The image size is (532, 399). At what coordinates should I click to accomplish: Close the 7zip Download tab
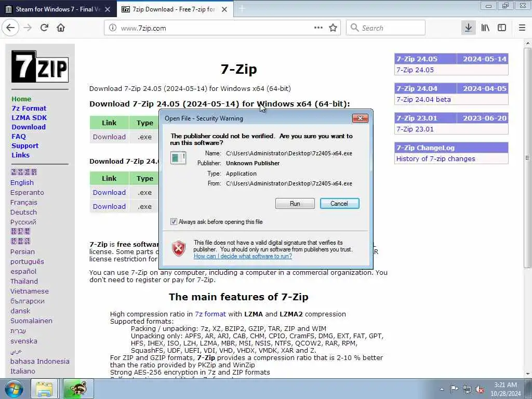[224, 9]
